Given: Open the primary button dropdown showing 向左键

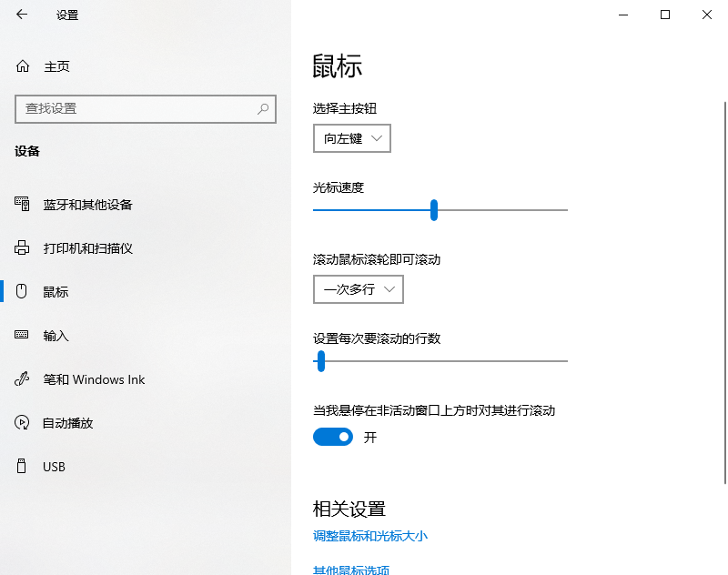Looking at the screenshot, I should 351,138.
